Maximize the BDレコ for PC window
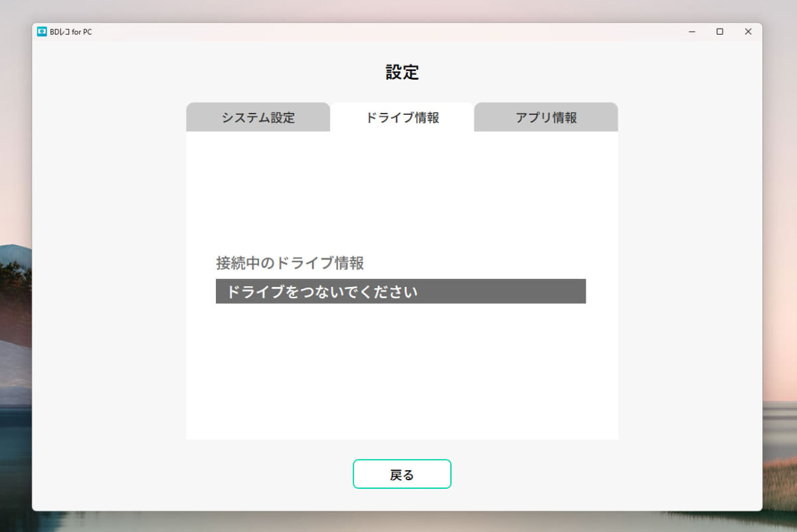The height and width of the screenshot is (532, 797). pos(719,31)
